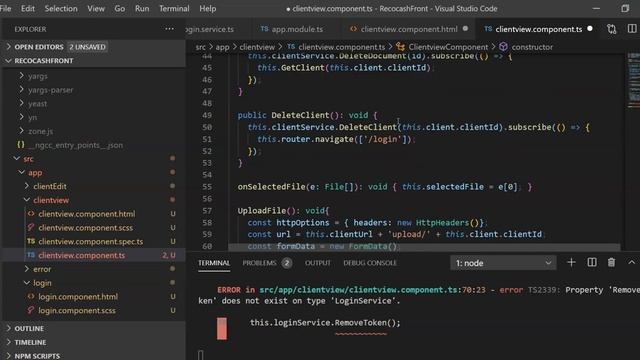Split the editor to the right

click(632, 29)
